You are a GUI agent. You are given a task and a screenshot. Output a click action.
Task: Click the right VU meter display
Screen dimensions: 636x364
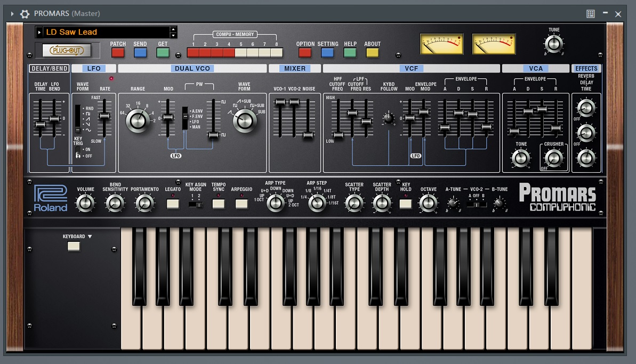click(494, 44)
